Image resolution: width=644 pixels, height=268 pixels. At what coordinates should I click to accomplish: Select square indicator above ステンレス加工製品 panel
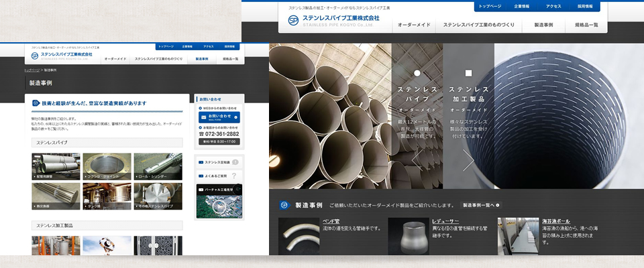pyautogui.click(x=468, y=74)
